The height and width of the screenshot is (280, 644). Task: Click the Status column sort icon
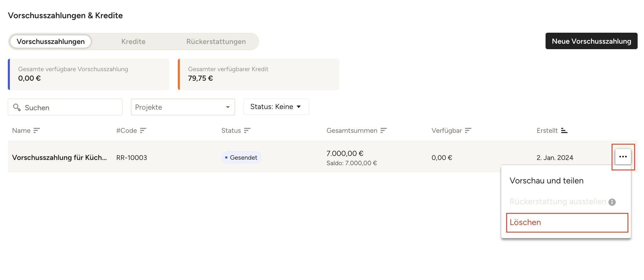coord(247,131)
